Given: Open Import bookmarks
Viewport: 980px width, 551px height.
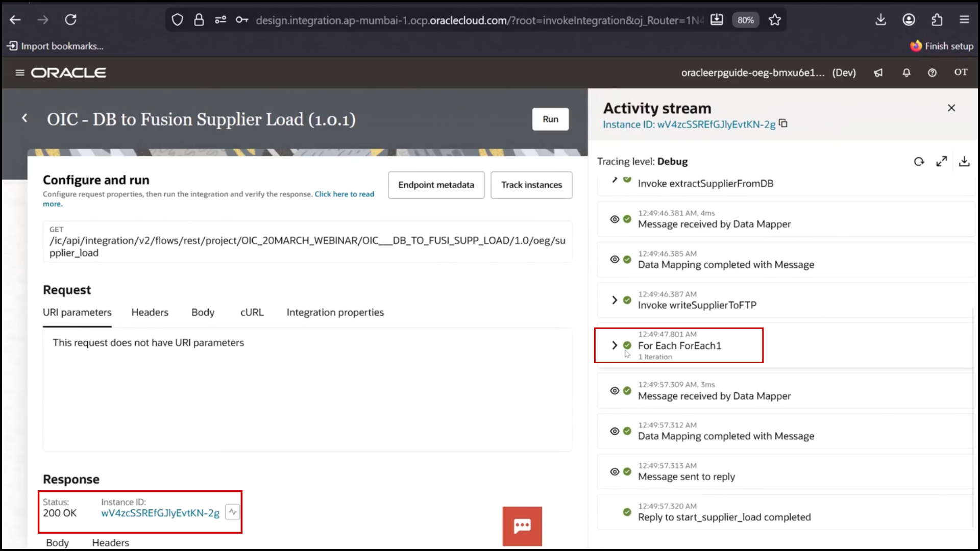Looking at the screenshot, I should click(x=55, y=46).
